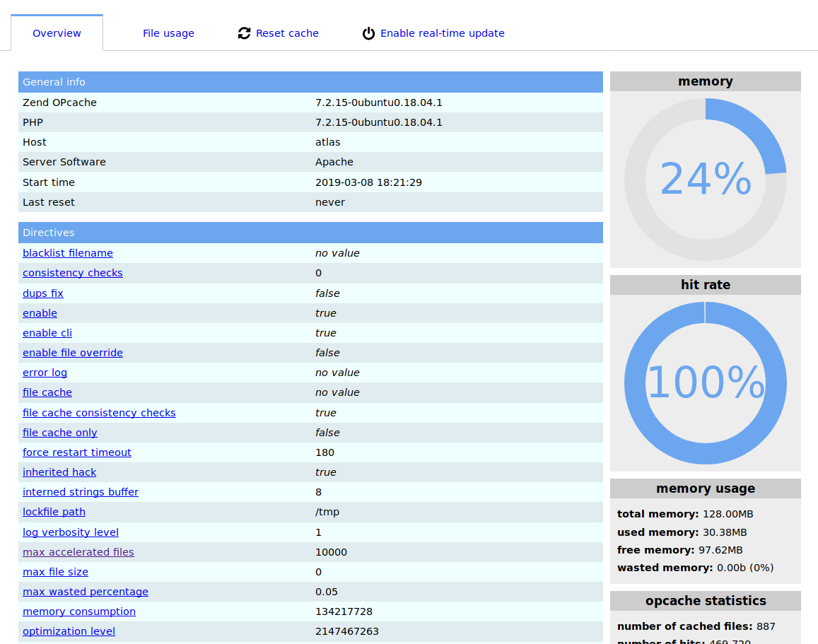Open the visited max accelerated files link
This screenshot has width=818, height=644.
[x=78, y=551]
